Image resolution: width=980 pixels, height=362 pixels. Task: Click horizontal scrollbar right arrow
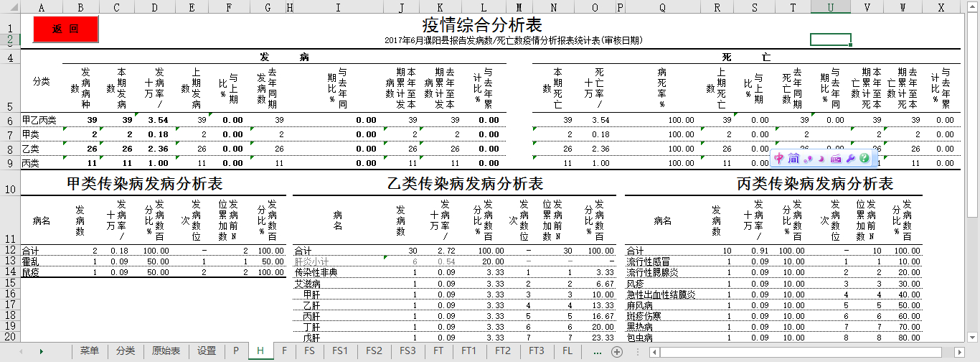coord(959,352)
